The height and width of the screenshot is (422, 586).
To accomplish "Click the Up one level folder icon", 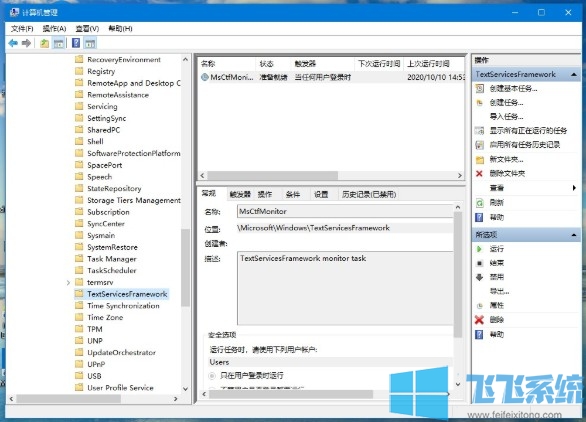I will click(44, 43).
